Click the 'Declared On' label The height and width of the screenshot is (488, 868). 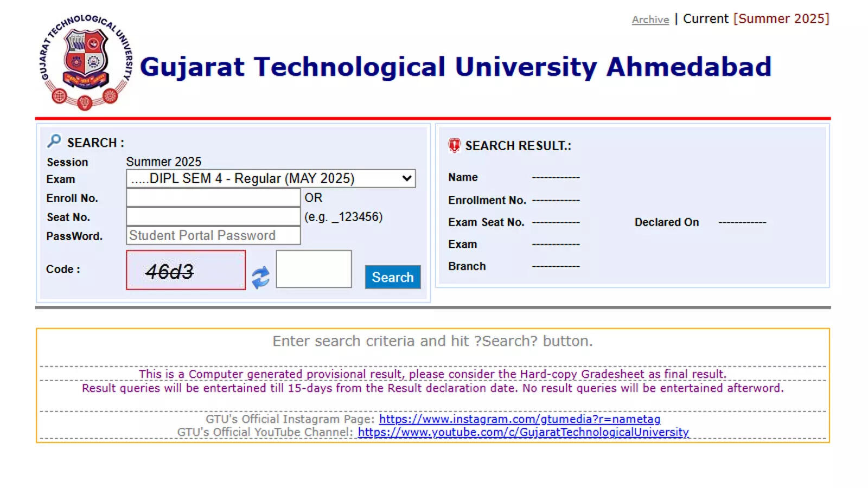coord(667,222)
